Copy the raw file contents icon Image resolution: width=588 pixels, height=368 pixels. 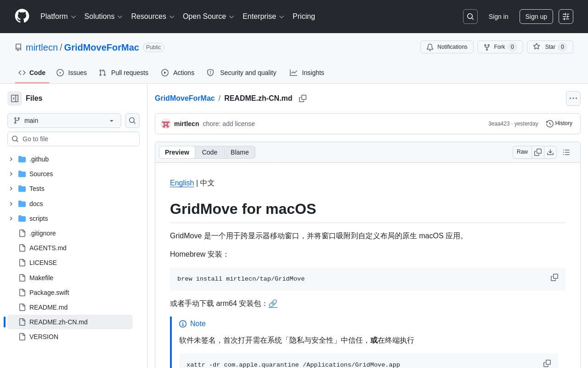click(x=538, y=152)
